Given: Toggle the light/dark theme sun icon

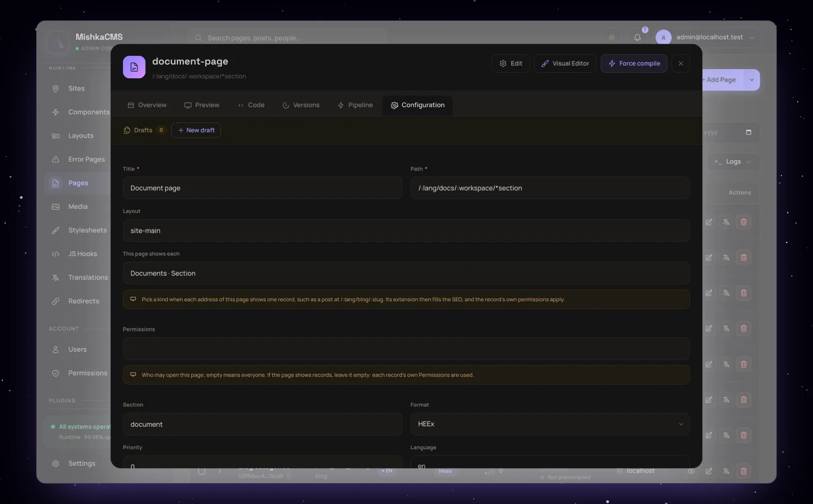Looking at the screenshot, I should (x=612, y=38).
